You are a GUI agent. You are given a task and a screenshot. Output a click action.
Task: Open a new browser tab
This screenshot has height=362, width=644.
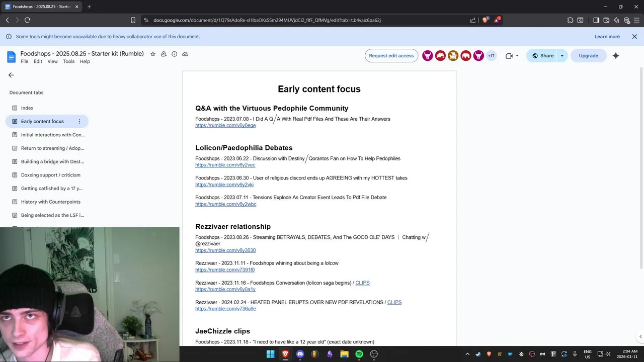89,7
